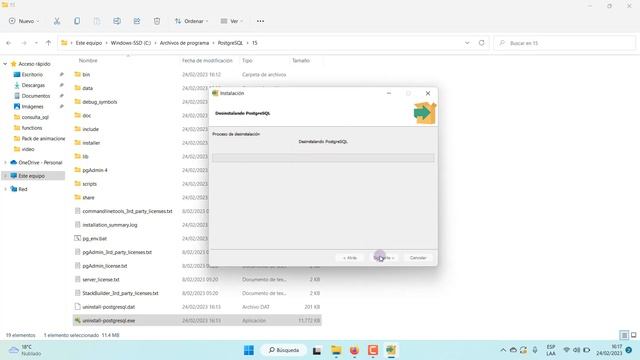Open the notification badge beside the clock

(x=629, y=350)
